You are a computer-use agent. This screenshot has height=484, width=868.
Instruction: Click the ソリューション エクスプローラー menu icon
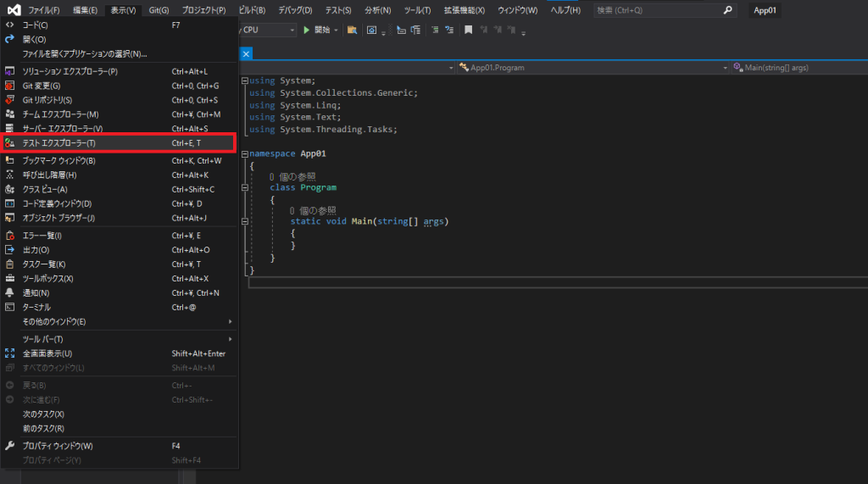click(x=10, y=71)
